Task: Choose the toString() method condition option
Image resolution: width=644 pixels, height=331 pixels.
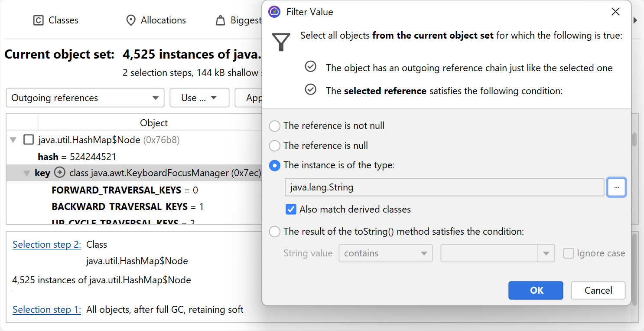Action: tap(275, 232)
